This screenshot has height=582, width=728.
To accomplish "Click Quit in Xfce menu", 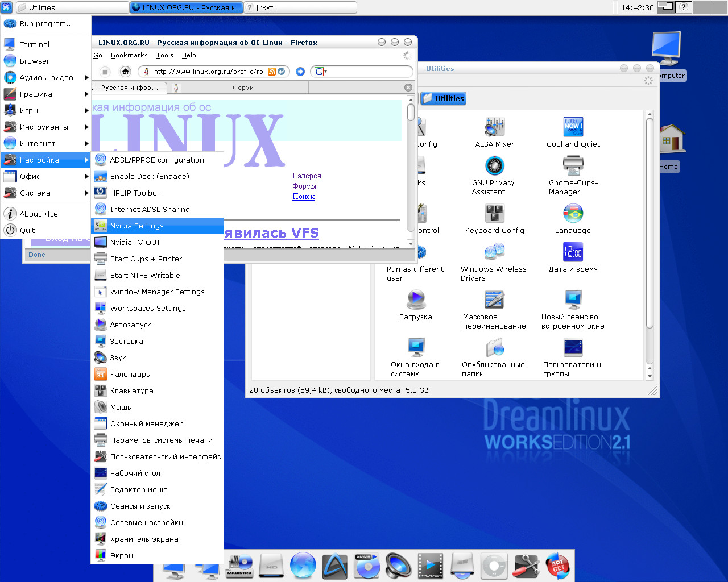I will [45, 230].
